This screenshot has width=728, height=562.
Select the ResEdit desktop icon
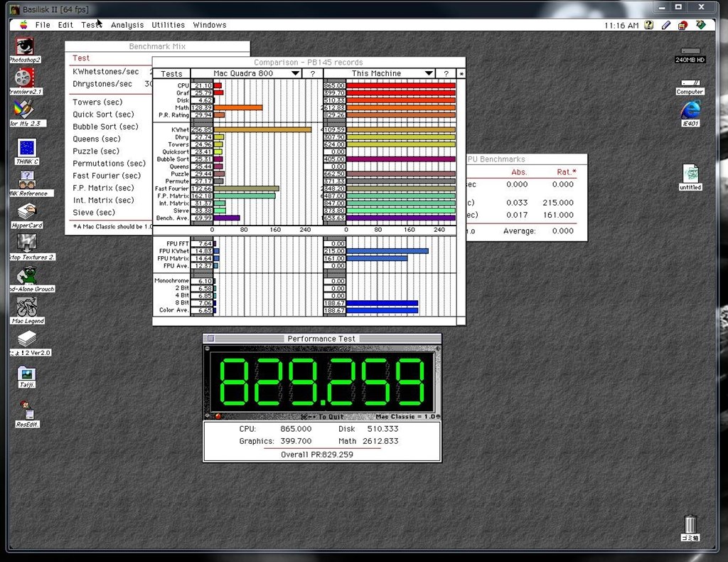point(27,410)
